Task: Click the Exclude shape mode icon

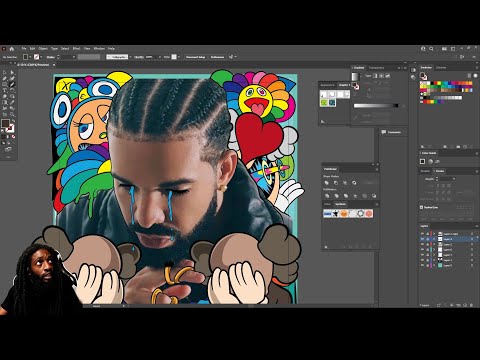Action: 354,183
